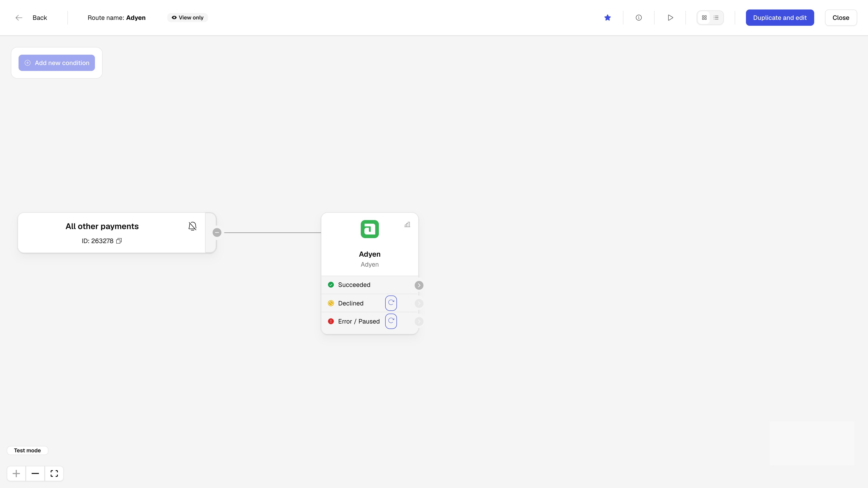Image resolution: width=868 pixels, height=488 pixels.
Task: Expand the Declined outcome arrow
Action: click(x=419, y=303)
